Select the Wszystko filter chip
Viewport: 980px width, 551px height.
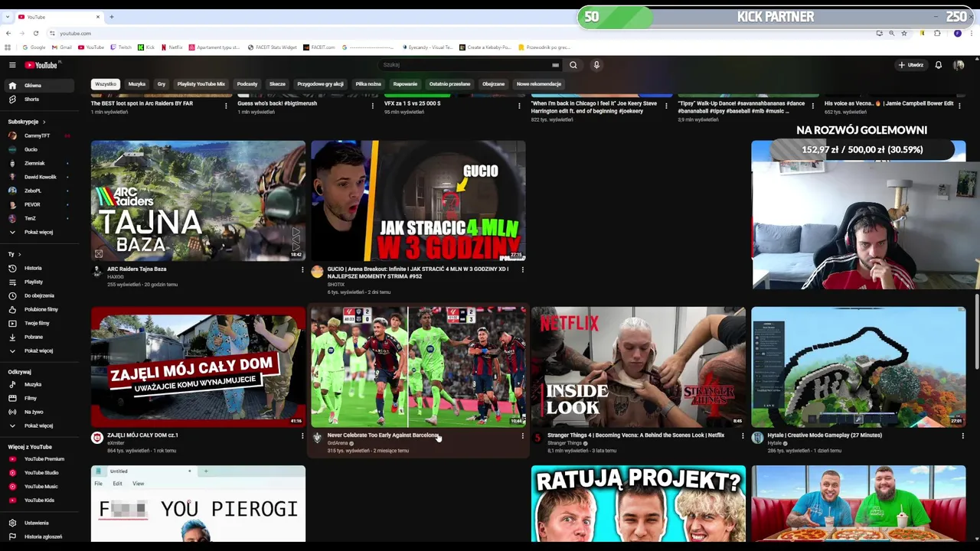[106, 84]
